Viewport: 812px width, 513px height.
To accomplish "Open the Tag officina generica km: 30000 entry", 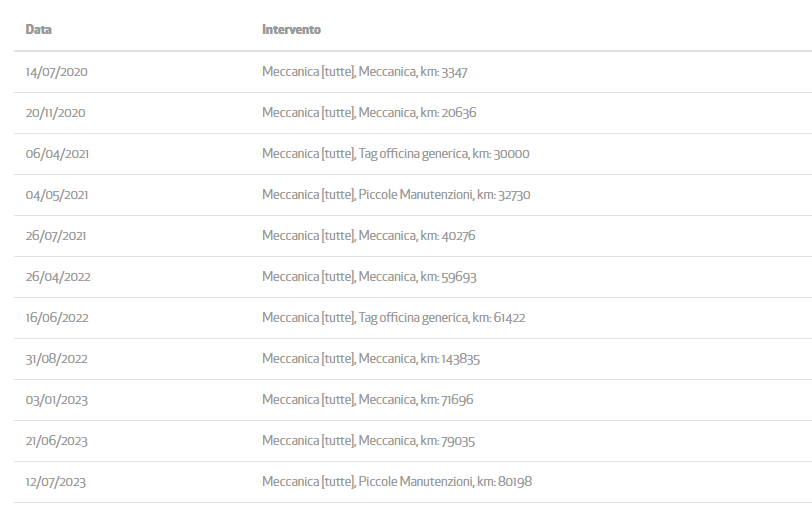I will point(395,154).
